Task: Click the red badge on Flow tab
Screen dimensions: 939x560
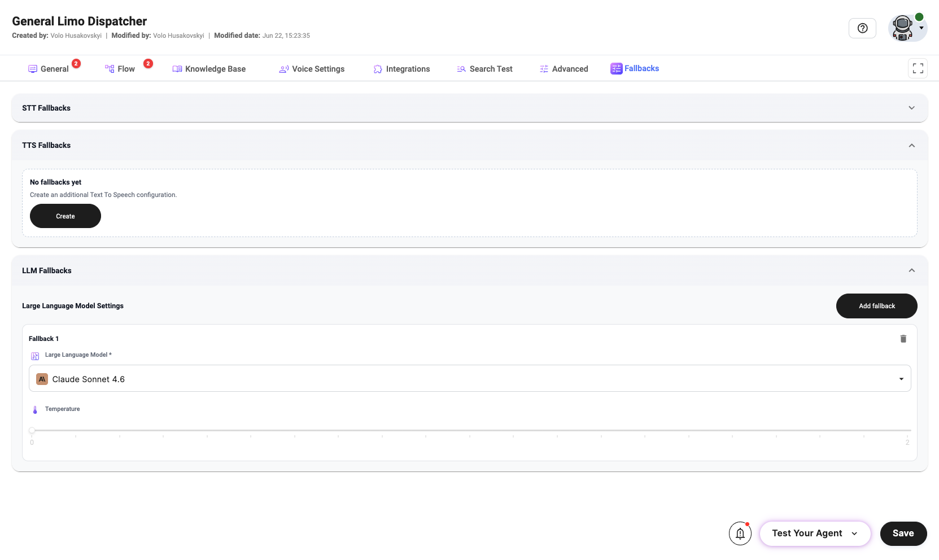Action: 148,64
